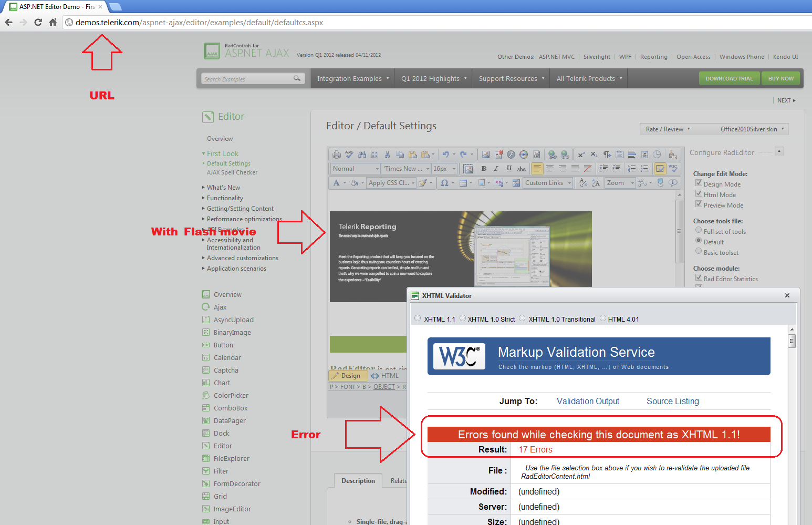Open the Q1 2012 Highlights menu
Image resolution: width=812 pixels, height=525 pixels.
pos(433,79)
